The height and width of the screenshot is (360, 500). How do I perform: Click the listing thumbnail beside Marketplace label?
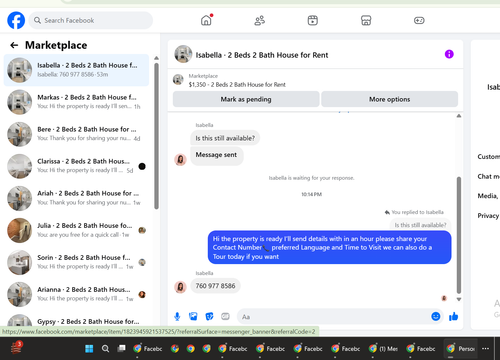[x=178, y=80]
